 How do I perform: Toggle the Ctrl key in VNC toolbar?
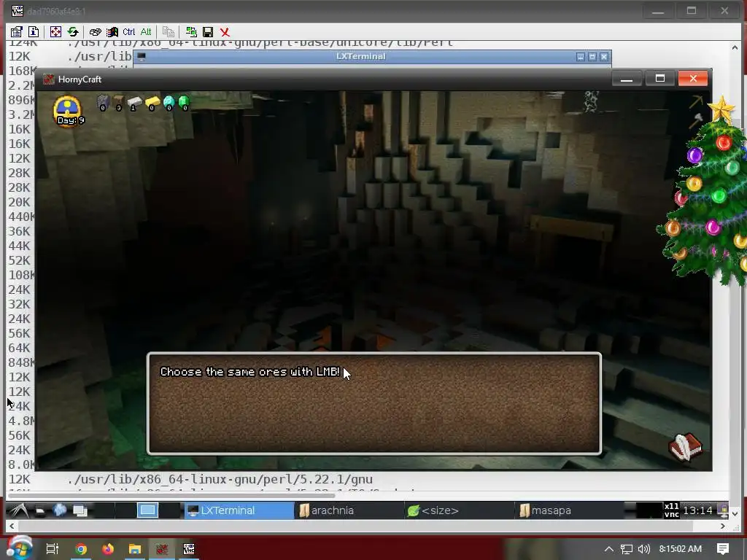click(x=129, y=32)
